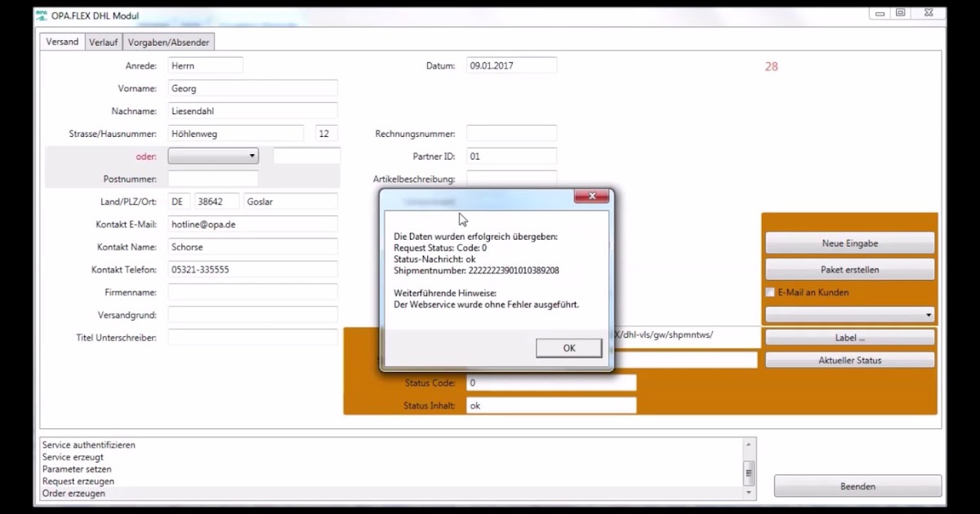Select 'Order erzeugen' log entry
This screenshot has height=514, width=980.
tap(392, 494)
